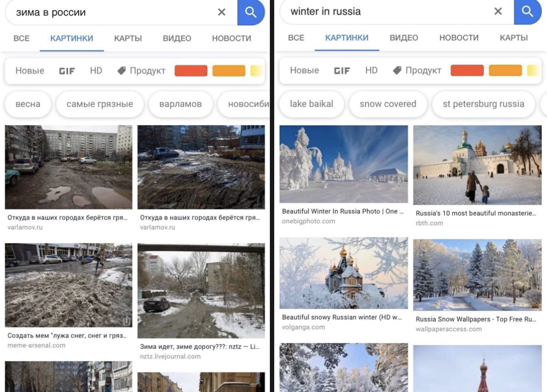Select the GIF filter in left panel

point(67,71)
